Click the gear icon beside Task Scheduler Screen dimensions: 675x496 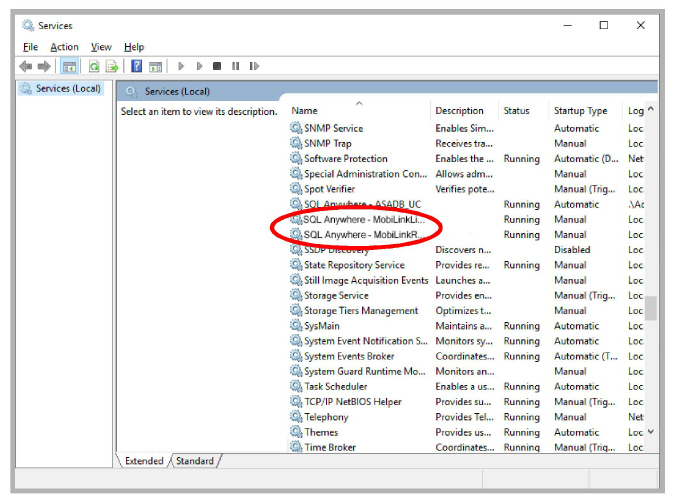click(x=296, y=386)
